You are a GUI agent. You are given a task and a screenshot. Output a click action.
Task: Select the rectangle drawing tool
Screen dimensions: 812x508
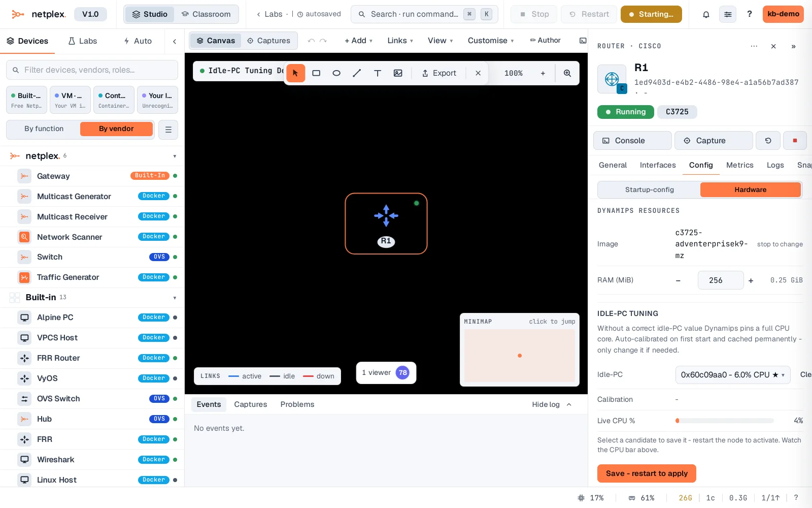click(x=316, y=73)
